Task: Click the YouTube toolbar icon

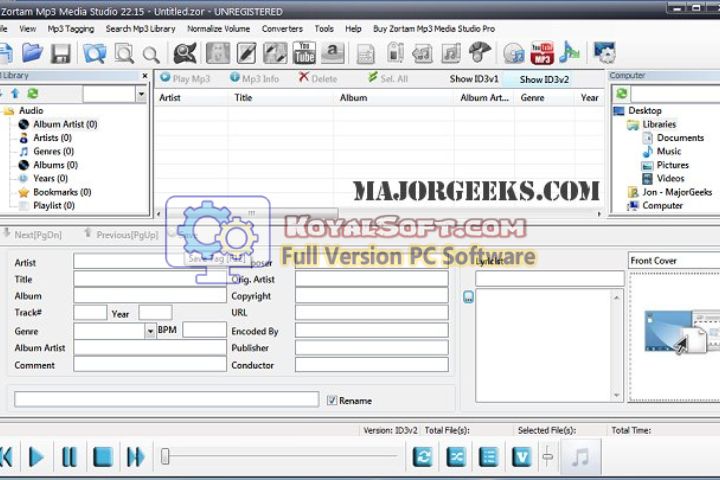Action: 304,53
